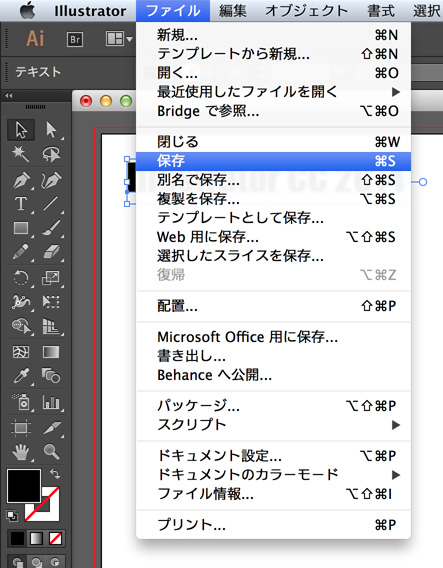This screenshot has height=568, width=443.
Task: Choose 保存 from the file menu
Action: pyautogui.click(x=274, y=161)
